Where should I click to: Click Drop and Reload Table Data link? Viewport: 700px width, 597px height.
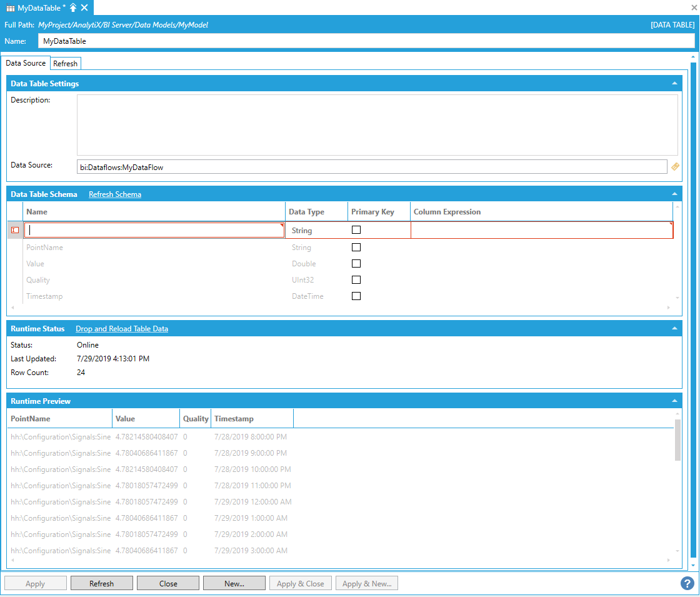[122, 329]
